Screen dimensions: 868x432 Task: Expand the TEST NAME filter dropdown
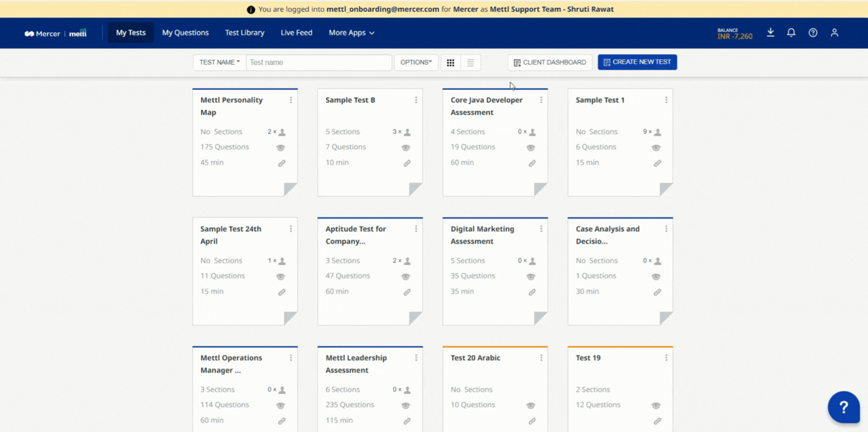click(219, 62)
